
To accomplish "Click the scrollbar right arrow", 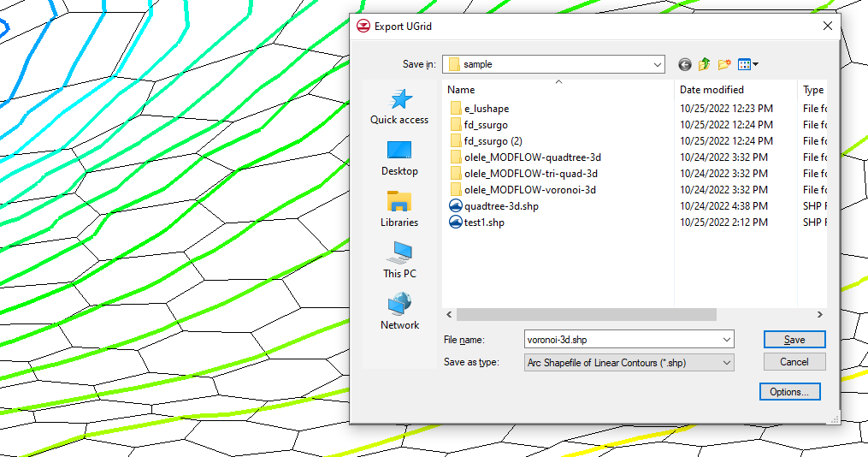I will 820,315.
